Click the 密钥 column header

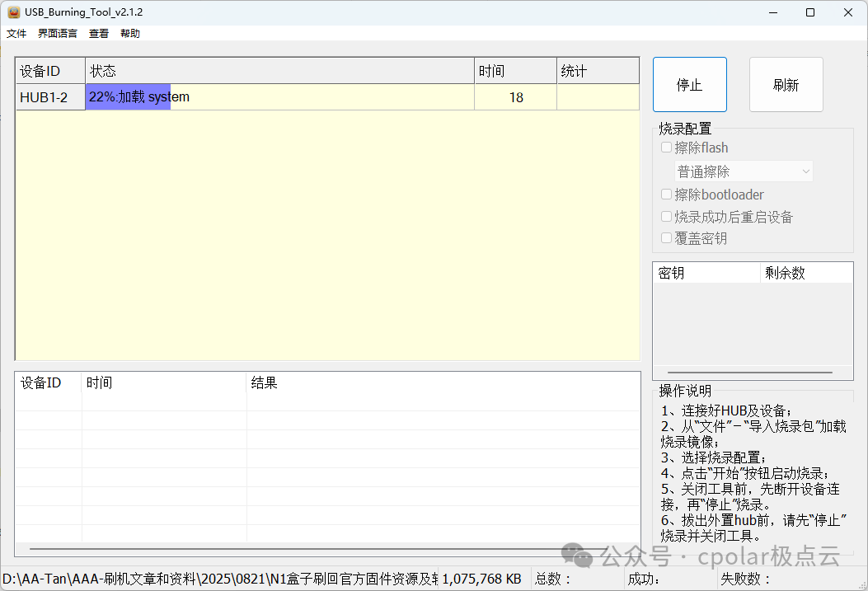click(x=706, y=273)
